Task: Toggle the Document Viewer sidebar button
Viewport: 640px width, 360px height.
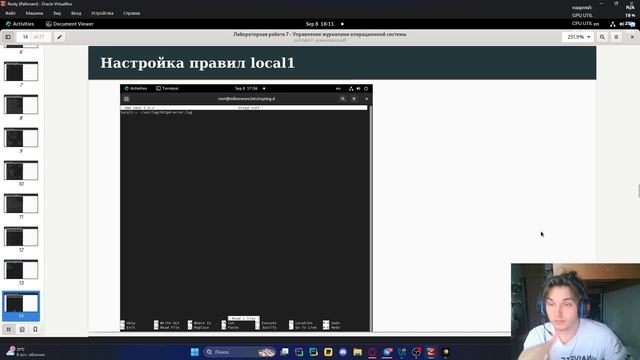Action: 8,37
